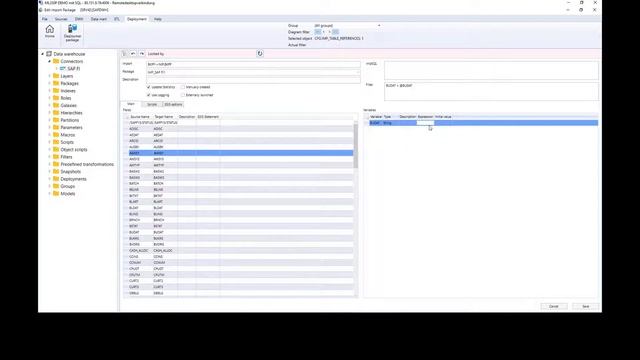
Task: Toggle the Use logging checkbox
Action: click(149, 95)
